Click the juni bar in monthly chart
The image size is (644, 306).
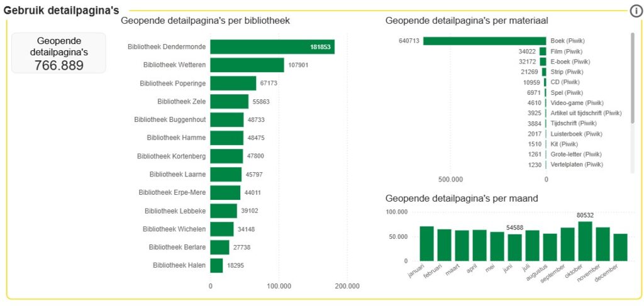click(514, 247)
